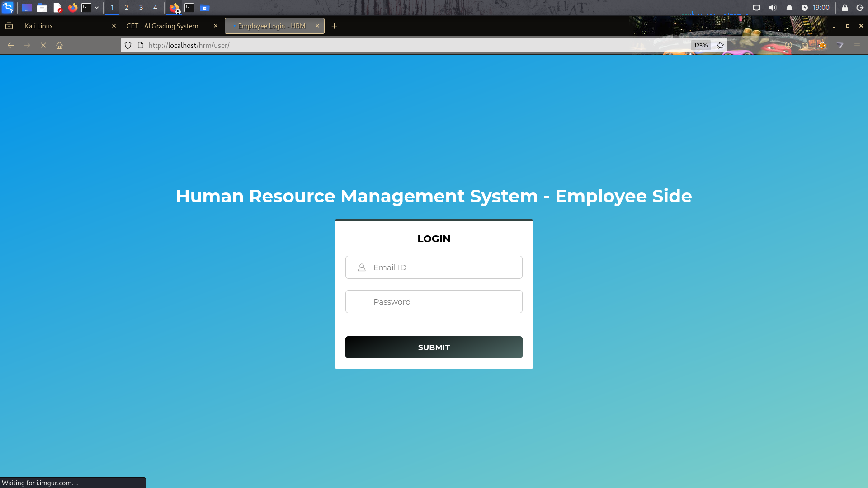The width and height of the screenshot is (868, 488).
Task: Switch to workspace 3
Action: (x=141, y=8)
